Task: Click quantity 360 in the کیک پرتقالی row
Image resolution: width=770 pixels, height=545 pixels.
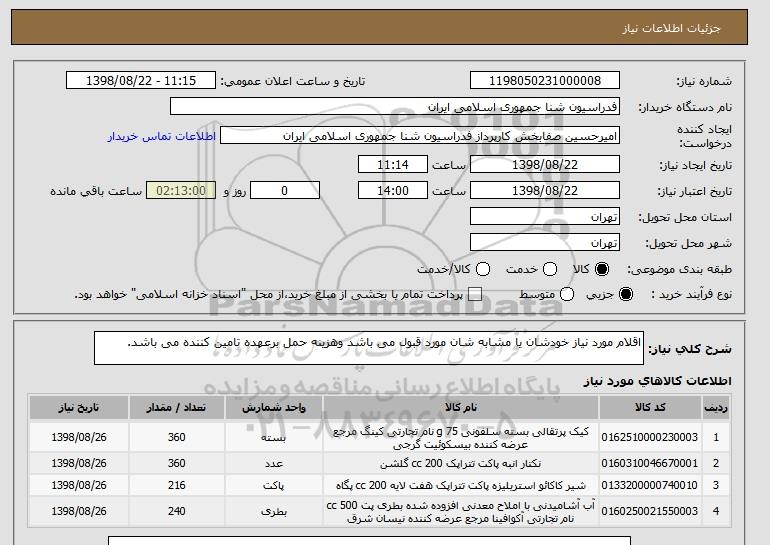Action: coord(176,437)
